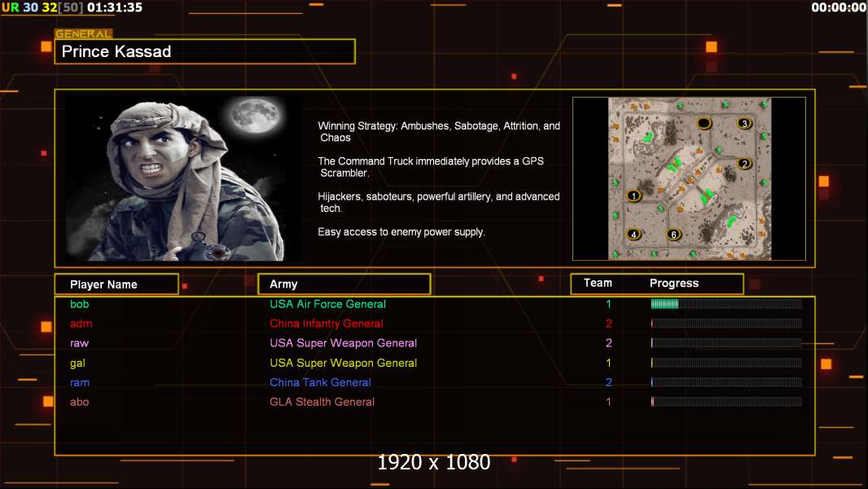This screenshot has height=489, width=868.
Task: Click the Prince Kassad general name field
Action: coord(205,51)
